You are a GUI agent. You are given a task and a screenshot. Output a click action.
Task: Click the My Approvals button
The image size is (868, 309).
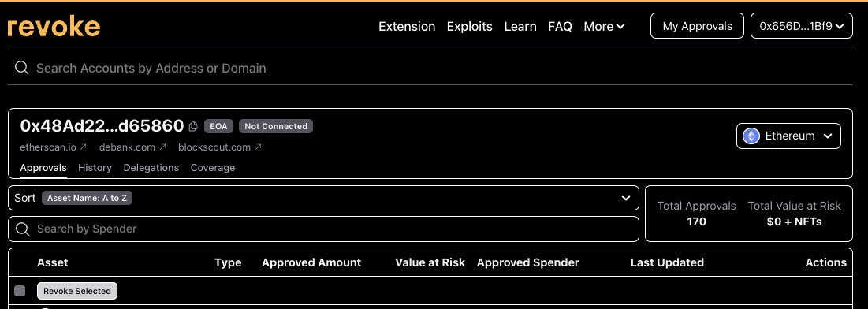[697, 25]
